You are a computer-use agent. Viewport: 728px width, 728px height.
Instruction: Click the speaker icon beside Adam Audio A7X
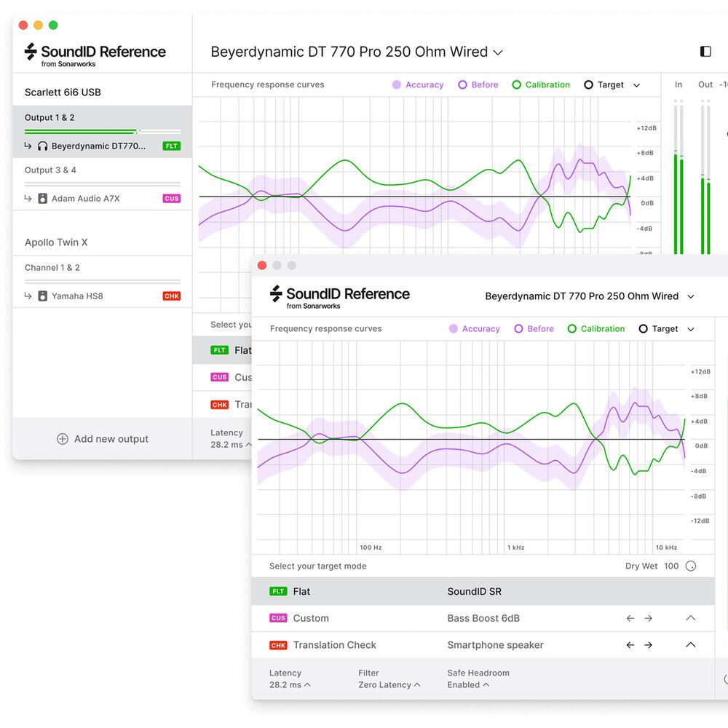42,199
